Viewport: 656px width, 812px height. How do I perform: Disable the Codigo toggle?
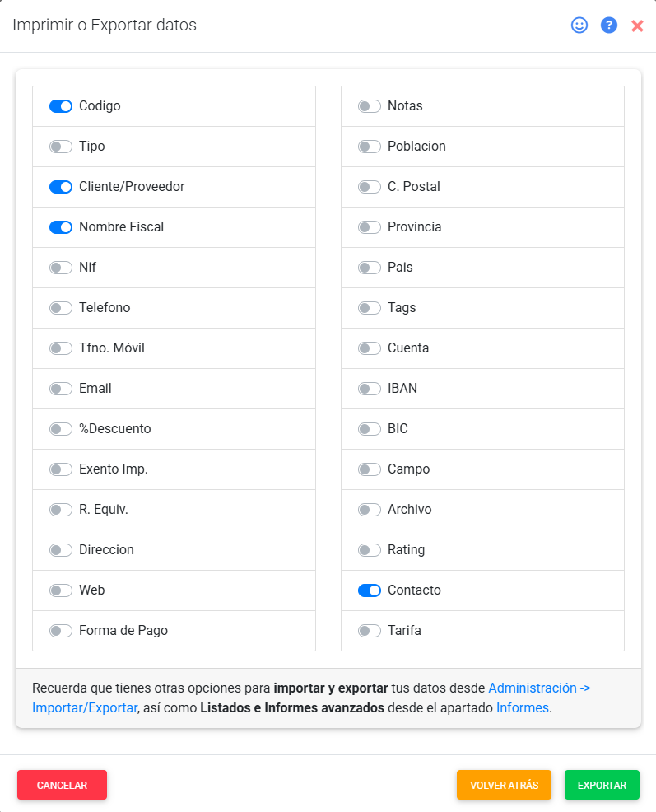(61, 106)
